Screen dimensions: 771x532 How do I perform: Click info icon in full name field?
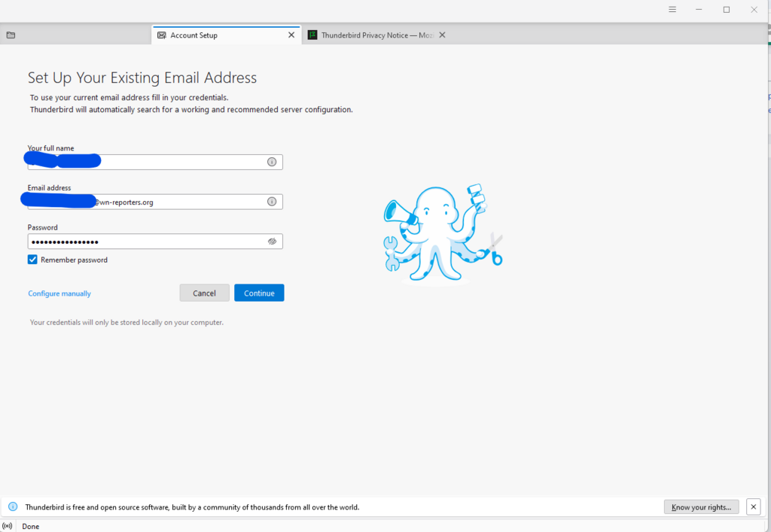(271, 162)
